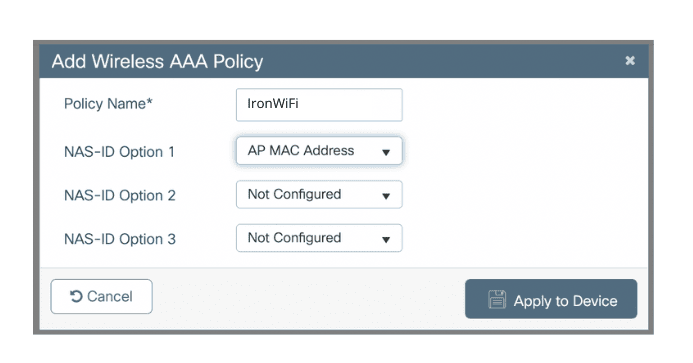Open the NAS-ID Option 1 dropdown
Screen dimensions: 693x363
click(x=319, y=151)
